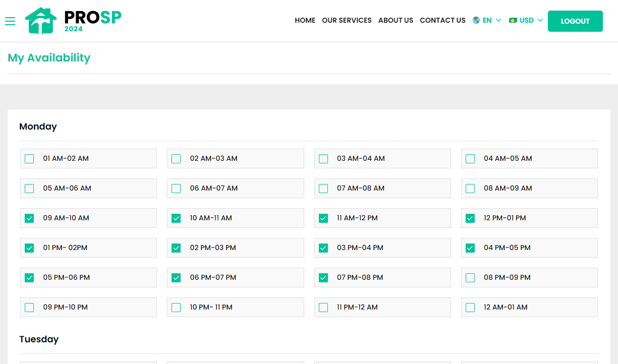The height and width of the screenshot is (364, 618).
Task: Select the 07 AM-08 AM time slot
Action: click(x=323, y=189)
